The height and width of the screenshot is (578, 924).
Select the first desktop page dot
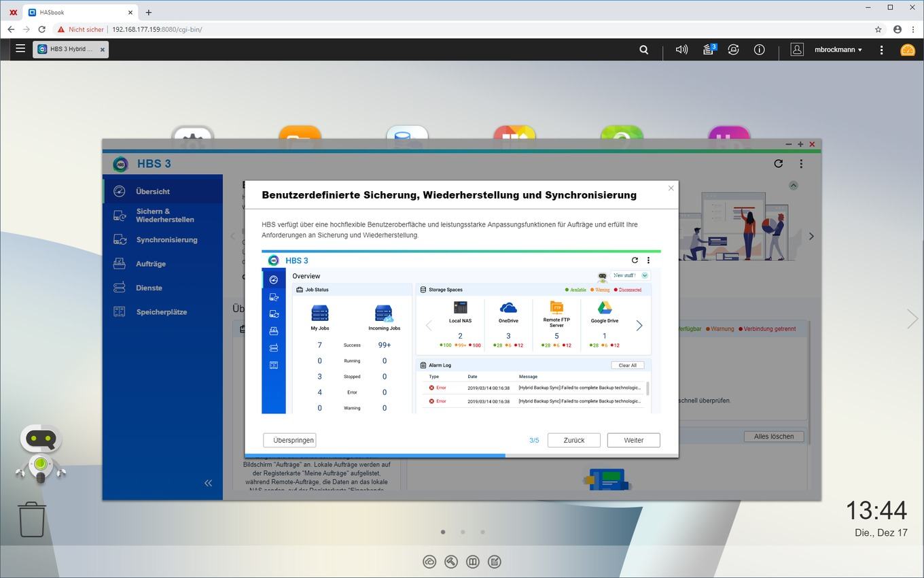click(443, 532)
